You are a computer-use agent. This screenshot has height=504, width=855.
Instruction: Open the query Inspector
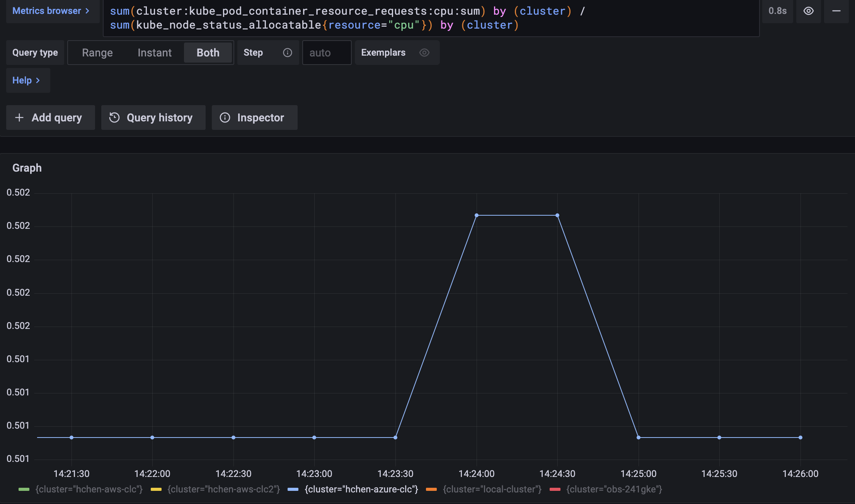[254, 117]
